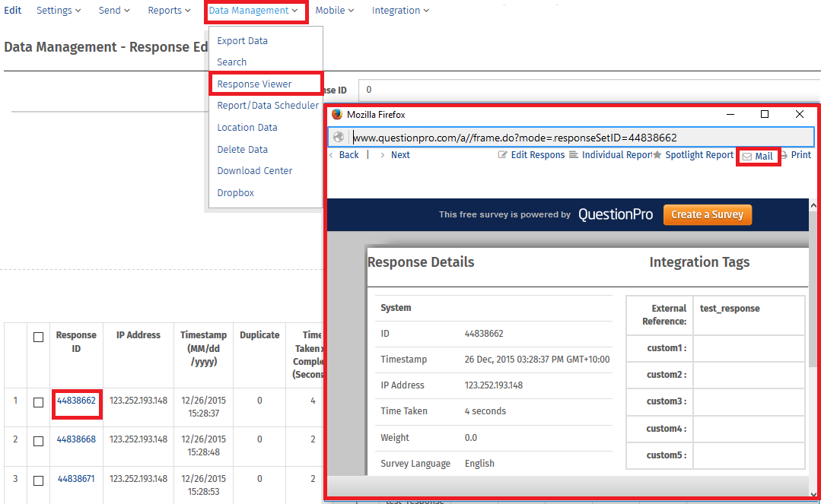
Task: Open the Settings dropdown menu
Action: pyautogui.click(x=59, y=11)
